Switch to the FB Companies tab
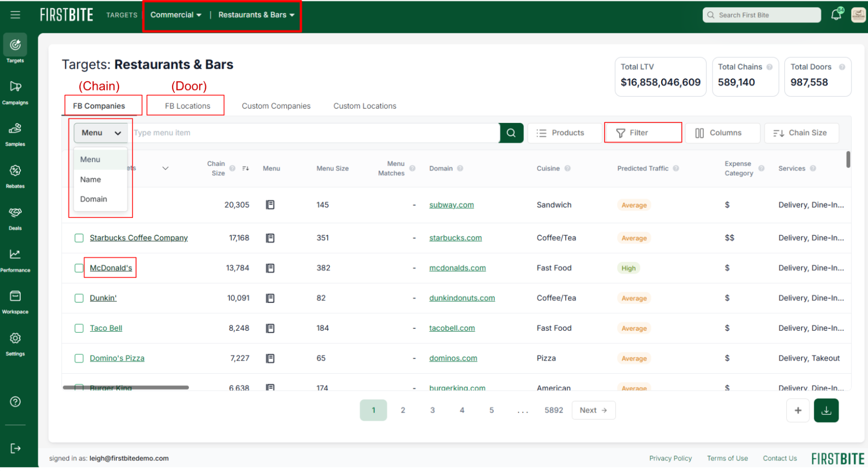The width and height of the screenshot is (868, 471). click(x=99, y=106)
